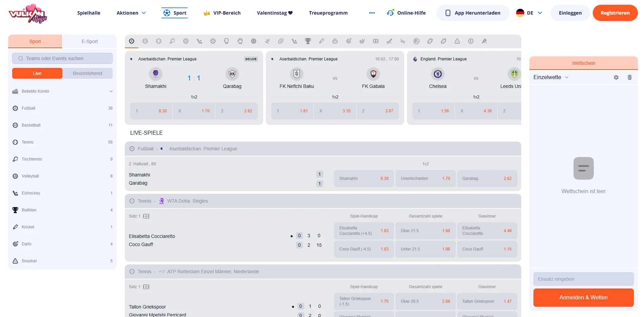Expand the Aktionen menu
This screenshot has width=644, height=317.
pyautogui.click(x=131, y=13)
